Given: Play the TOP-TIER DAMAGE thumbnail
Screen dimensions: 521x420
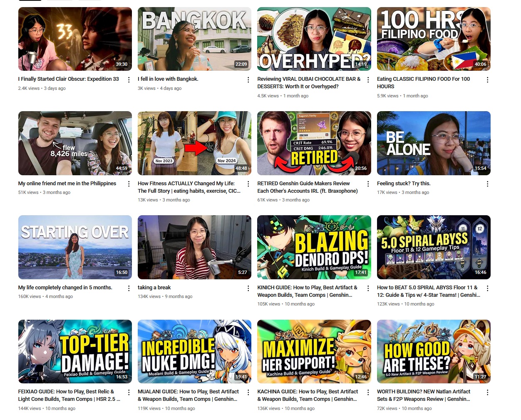Looking at the screenshot, I should click(x=75, y=351).
